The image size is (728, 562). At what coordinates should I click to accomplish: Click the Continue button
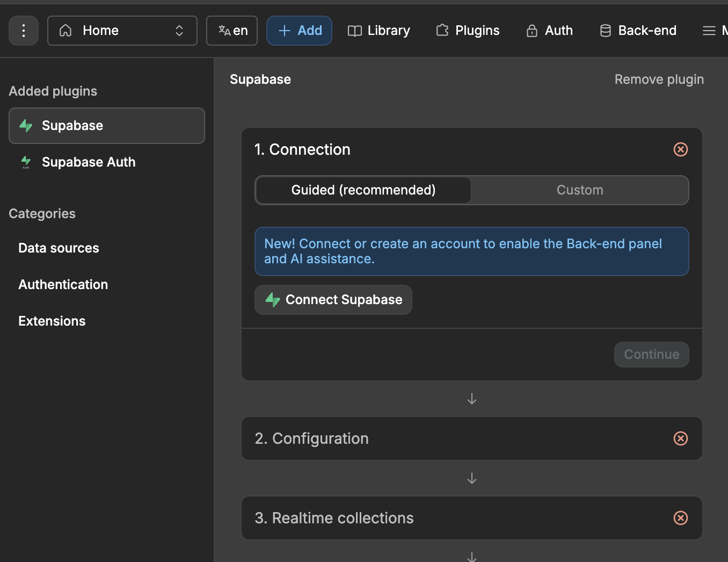[x=652, y=355]
